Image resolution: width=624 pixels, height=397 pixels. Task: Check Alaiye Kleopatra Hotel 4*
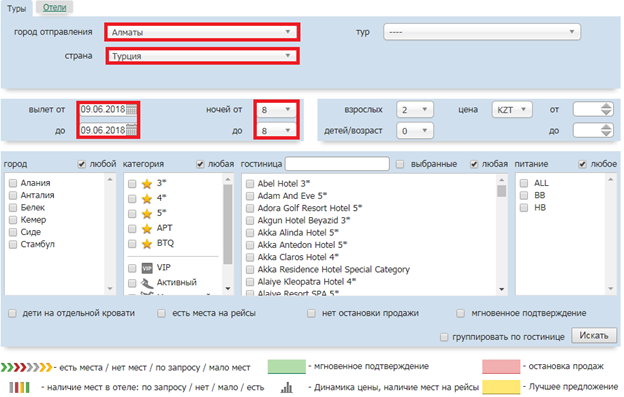click(x=250, y=282)
